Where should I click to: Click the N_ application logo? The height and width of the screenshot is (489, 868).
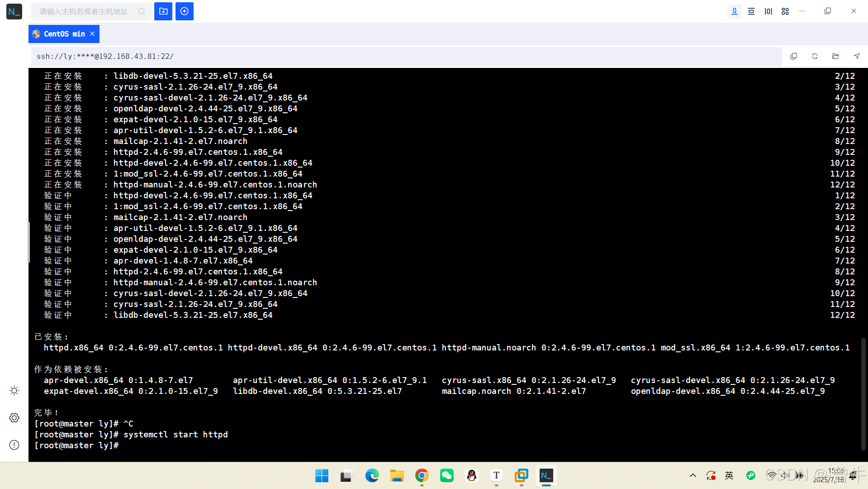[14, 11]
